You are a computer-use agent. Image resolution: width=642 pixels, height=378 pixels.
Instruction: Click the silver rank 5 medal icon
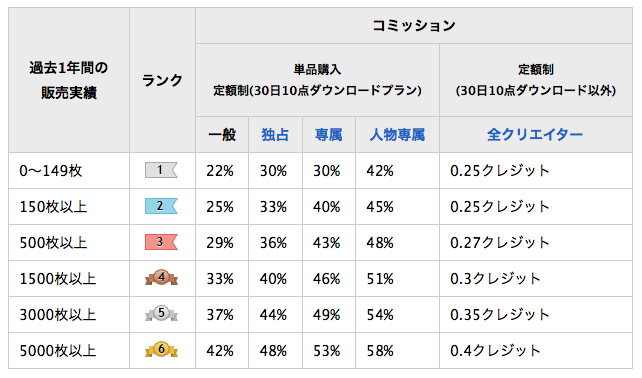[x=161, y=314]
